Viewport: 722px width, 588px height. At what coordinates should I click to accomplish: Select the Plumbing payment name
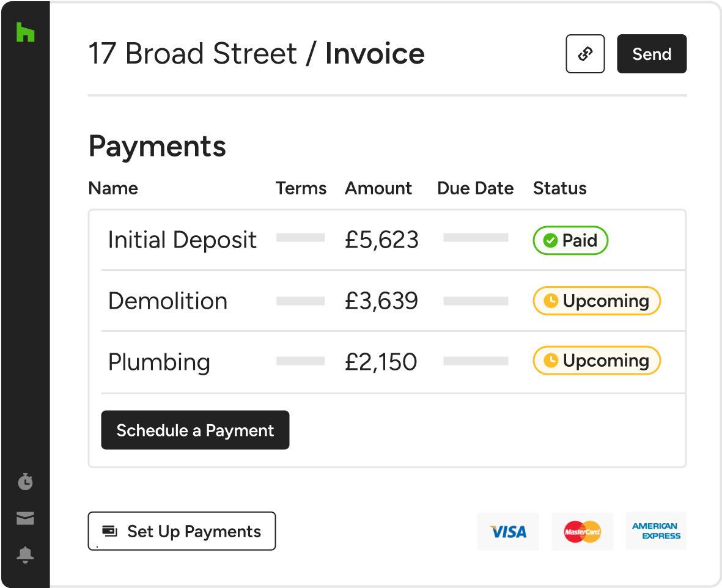coord(159,362)
